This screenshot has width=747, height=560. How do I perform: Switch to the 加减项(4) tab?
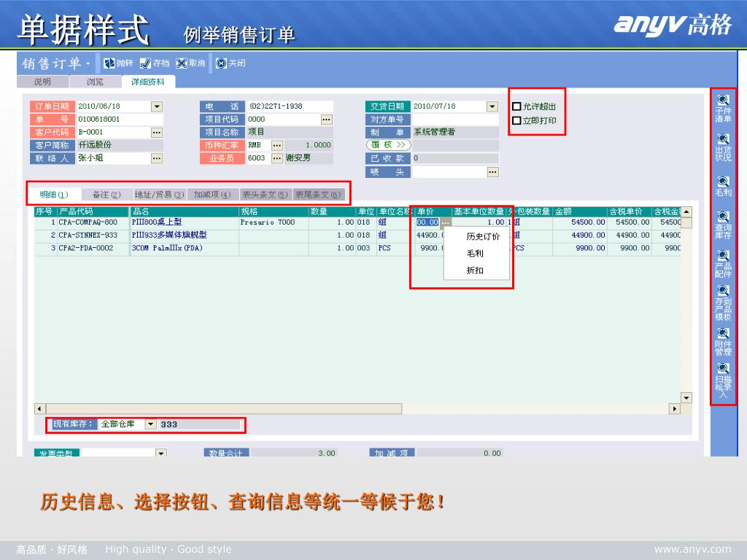click(212, 195)
